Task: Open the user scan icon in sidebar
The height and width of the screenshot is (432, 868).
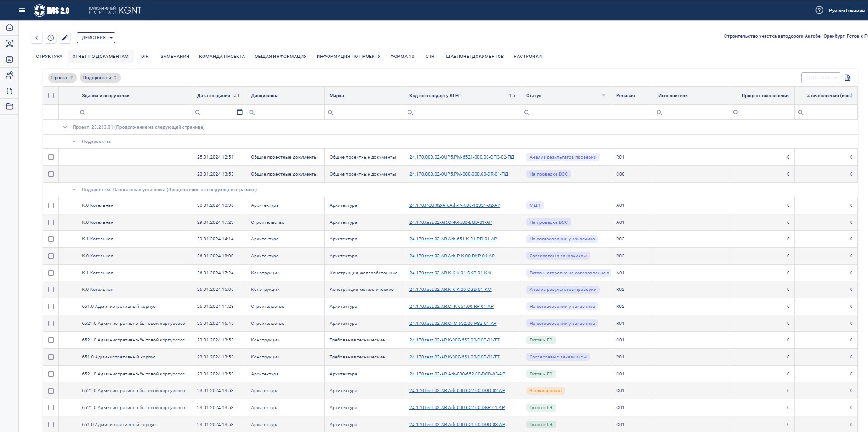Action: pos(9,44)
